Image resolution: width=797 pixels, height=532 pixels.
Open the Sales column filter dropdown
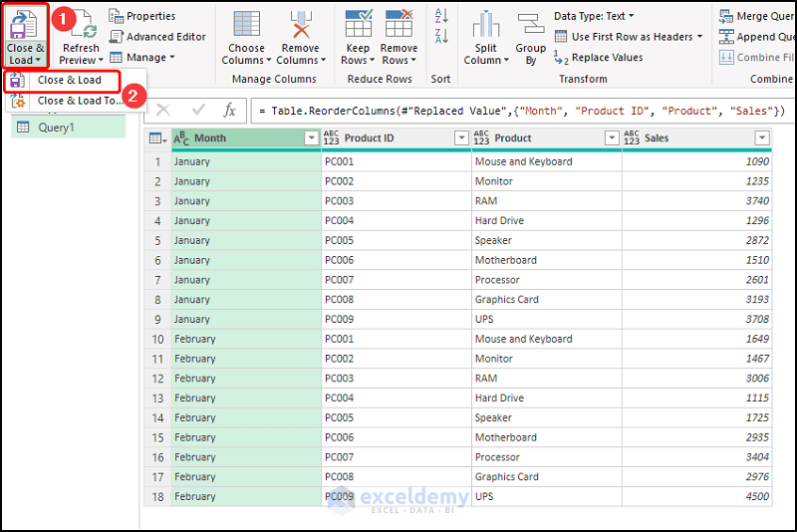coord(761,137)
